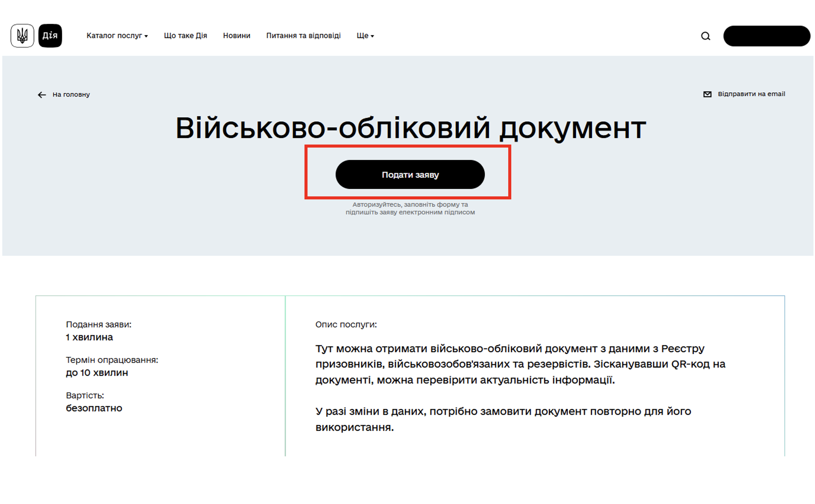Click the envelope icon for email sending
The width and height of the screenshot is (815, 504).
coord(707,94)
